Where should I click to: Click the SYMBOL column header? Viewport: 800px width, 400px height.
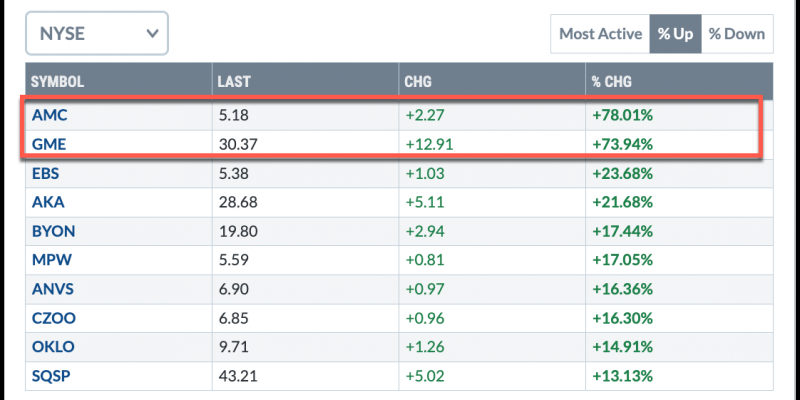click(x=58, y=82)
